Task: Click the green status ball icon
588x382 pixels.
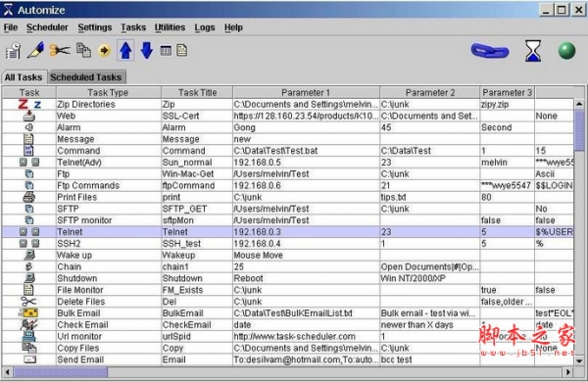Action: [566, 51]
